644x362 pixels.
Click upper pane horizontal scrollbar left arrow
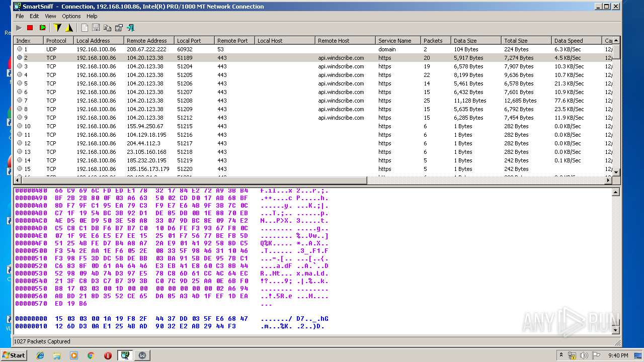click(x=18, y=180)
